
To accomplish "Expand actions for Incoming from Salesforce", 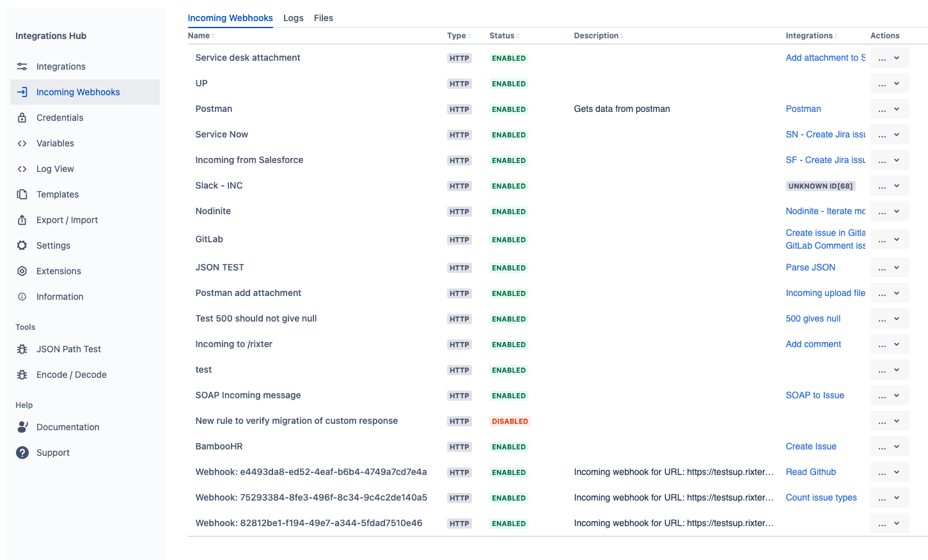I will [x=890, y=160].
